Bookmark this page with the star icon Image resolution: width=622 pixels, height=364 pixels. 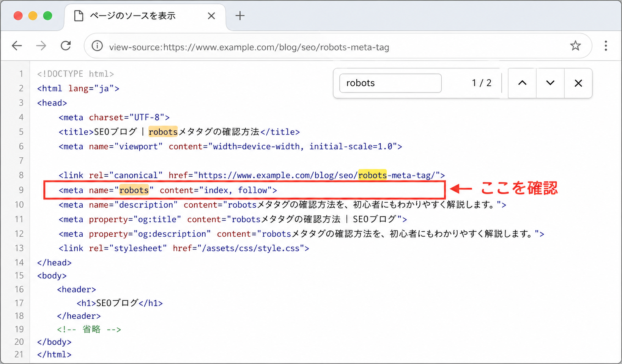click(575, 46)
